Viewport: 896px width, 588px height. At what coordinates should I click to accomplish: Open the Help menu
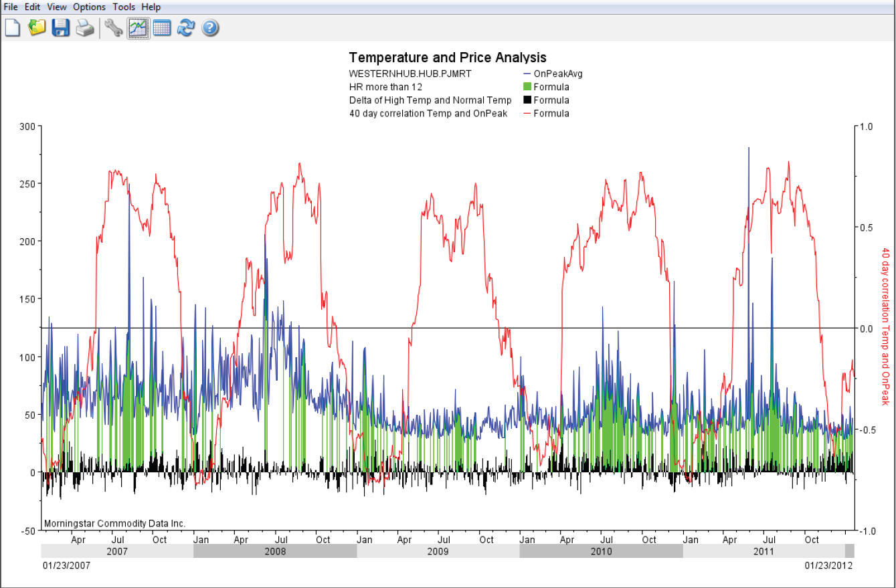click(x=151, y=7)
